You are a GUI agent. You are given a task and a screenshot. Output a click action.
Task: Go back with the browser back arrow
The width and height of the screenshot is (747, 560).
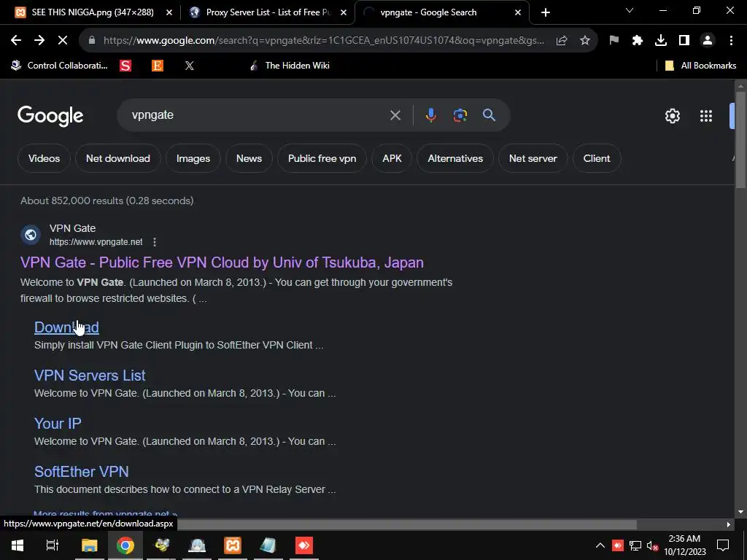[x=16, y=41]
